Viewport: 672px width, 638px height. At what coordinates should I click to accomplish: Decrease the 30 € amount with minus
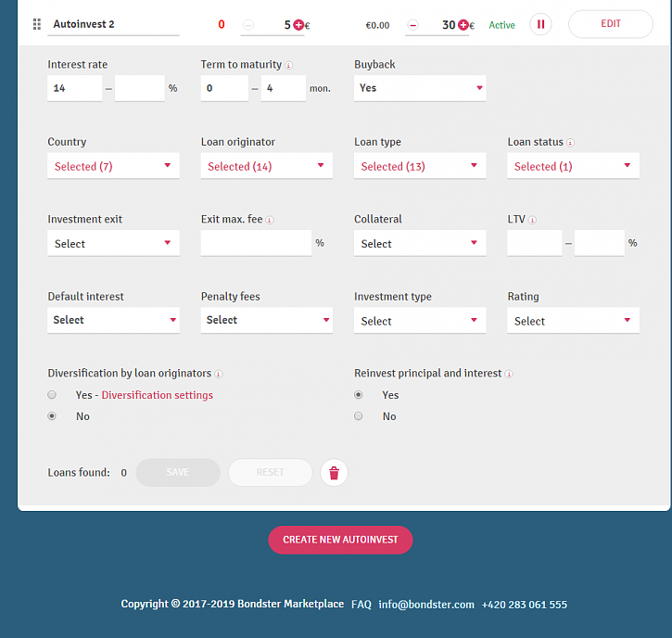coord(413,25)
